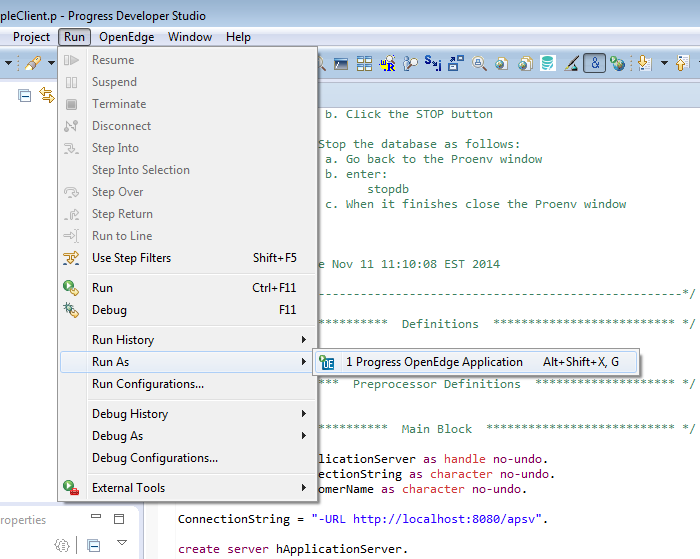The image size is (700, 559).
Task: Click the 'stopdb' comment text
Action: [388, 189]
